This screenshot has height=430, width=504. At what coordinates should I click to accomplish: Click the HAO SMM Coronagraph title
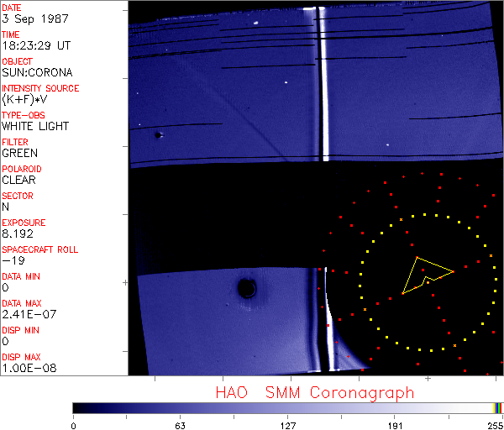click(314, 392)
